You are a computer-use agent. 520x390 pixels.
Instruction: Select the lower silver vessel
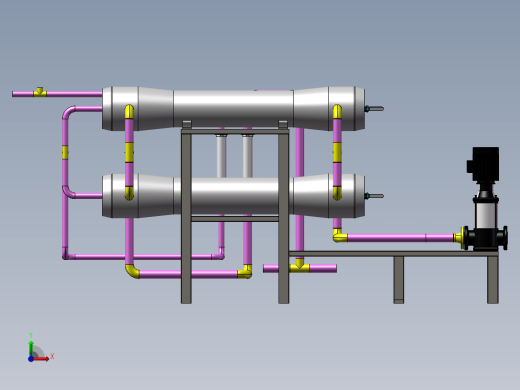pyautogui.click(x=233, y=196)
